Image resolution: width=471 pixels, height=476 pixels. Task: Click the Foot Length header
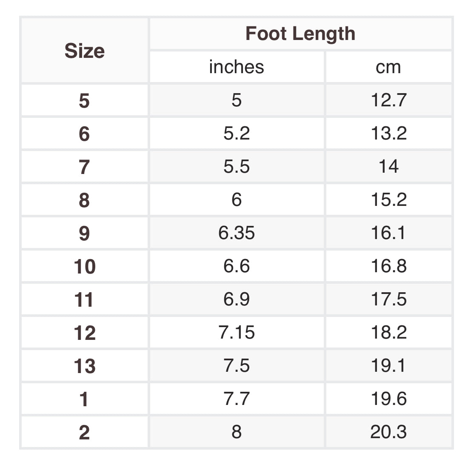(x=300, y=34)
